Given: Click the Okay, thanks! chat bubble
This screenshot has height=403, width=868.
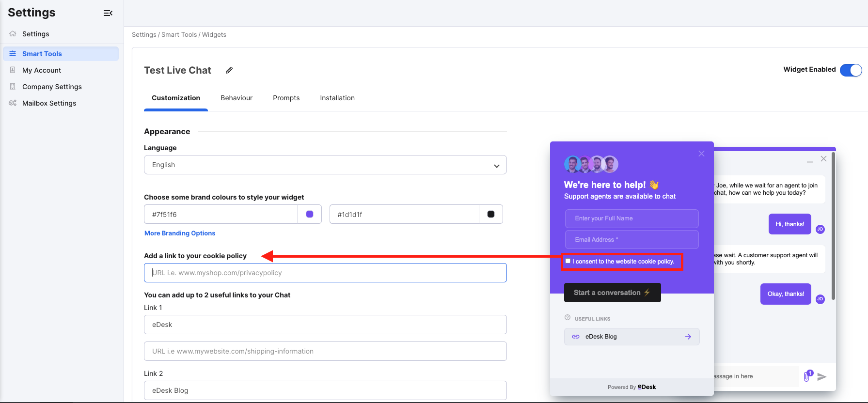Looking at the screenshot, I should (x=786, y=294).
